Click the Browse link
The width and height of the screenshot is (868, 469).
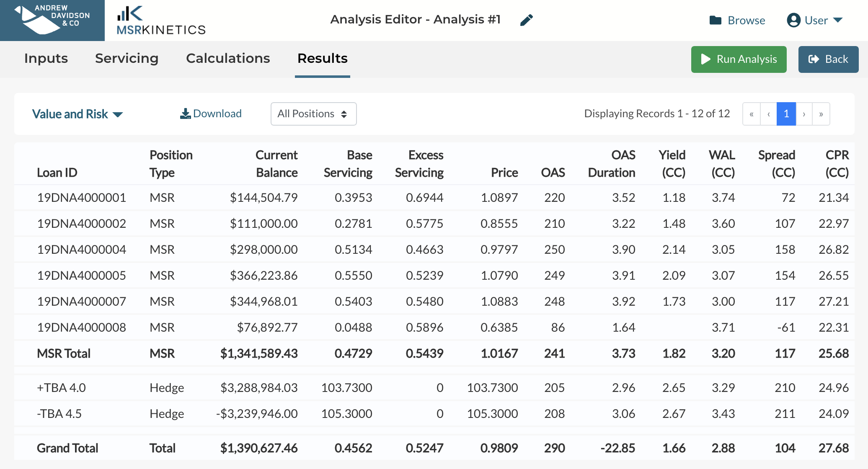tap(746, 20)
